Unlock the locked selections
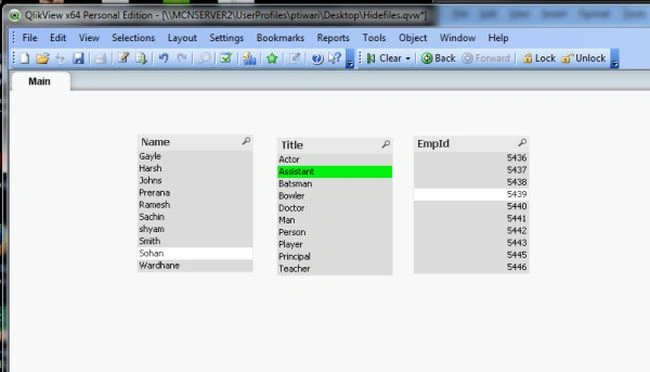This screenshot has width=650, height=372. click(583, 58)
